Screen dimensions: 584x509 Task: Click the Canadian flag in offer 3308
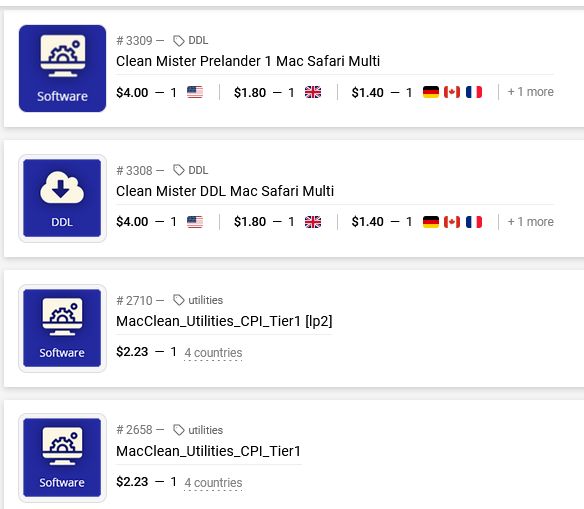[x=452, y=222]
